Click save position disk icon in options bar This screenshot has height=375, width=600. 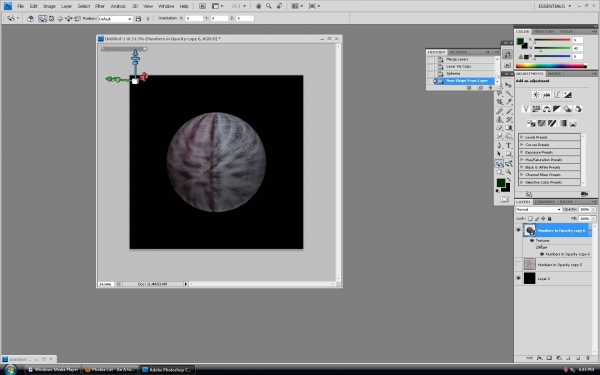tap(139, 18)
